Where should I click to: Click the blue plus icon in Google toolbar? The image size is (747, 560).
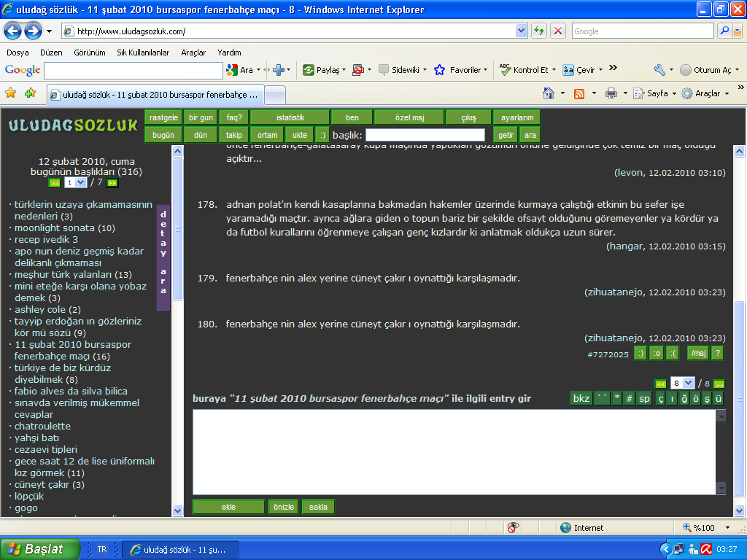[279, 70]
